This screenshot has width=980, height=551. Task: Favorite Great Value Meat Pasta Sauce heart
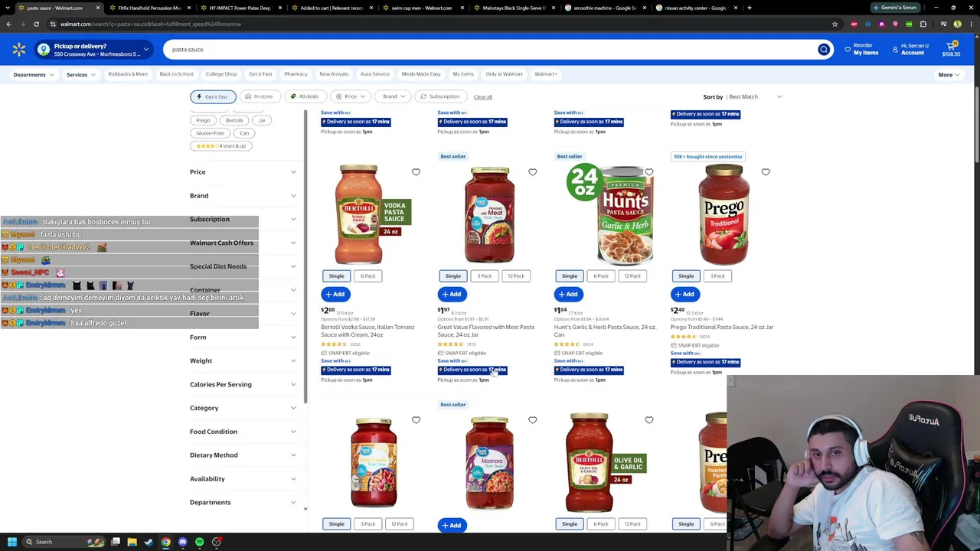point(532,172)
